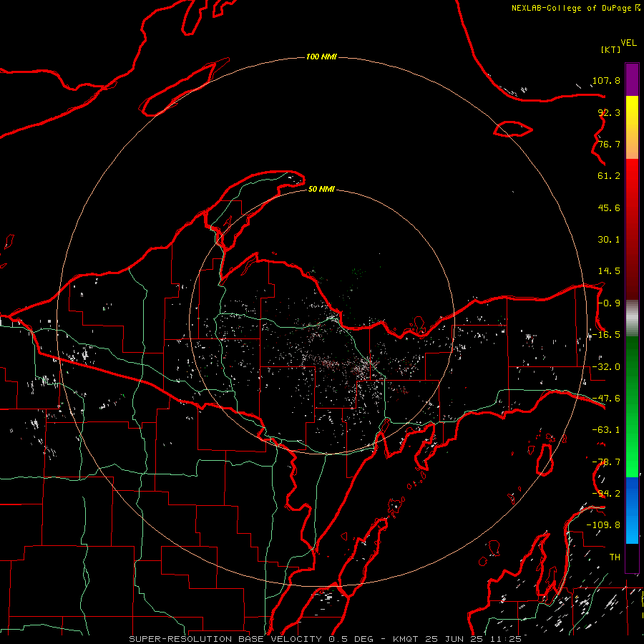
Task: Click the 107.8 velocity legend value
Action: [x=606, y=80]
